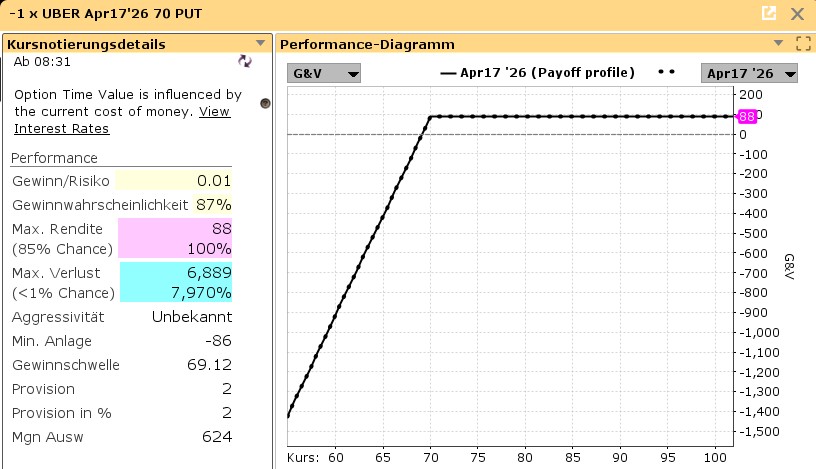Click the dotted line legend symbol

666,72
